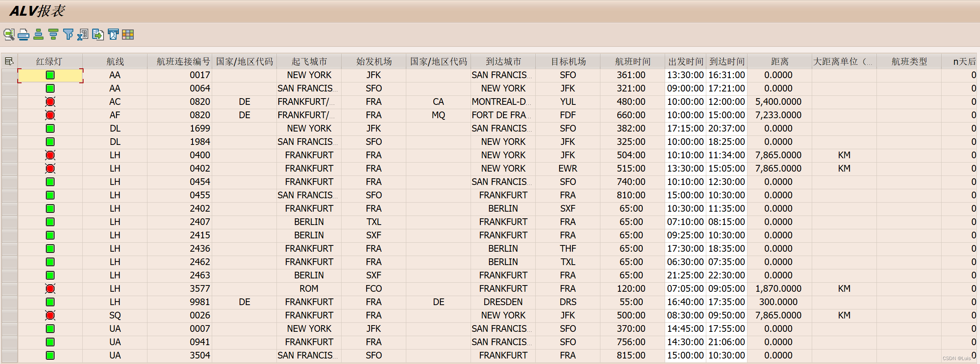Image resolution: width=980 pixels, height=364 pixels.
Task: Click the 红绿灯 column header
Action: 50,62
